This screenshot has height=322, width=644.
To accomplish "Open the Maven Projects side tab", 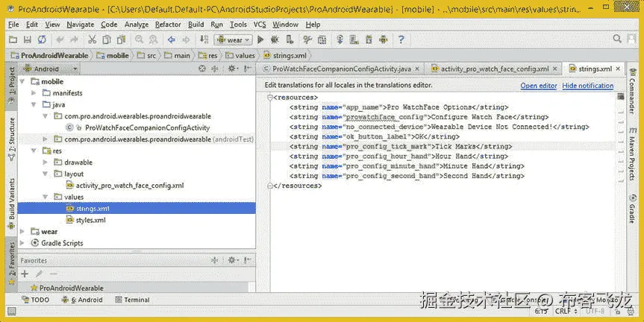I will pyautogui.click(x=633, y=154).
